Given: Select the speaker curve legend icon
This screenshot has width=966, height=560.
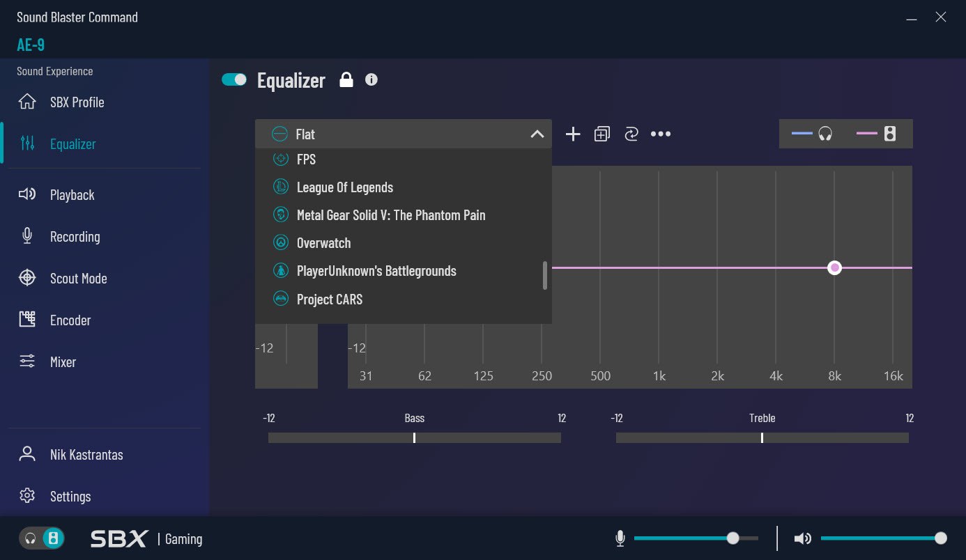Looking at the screenshot, I should point(890,134).
